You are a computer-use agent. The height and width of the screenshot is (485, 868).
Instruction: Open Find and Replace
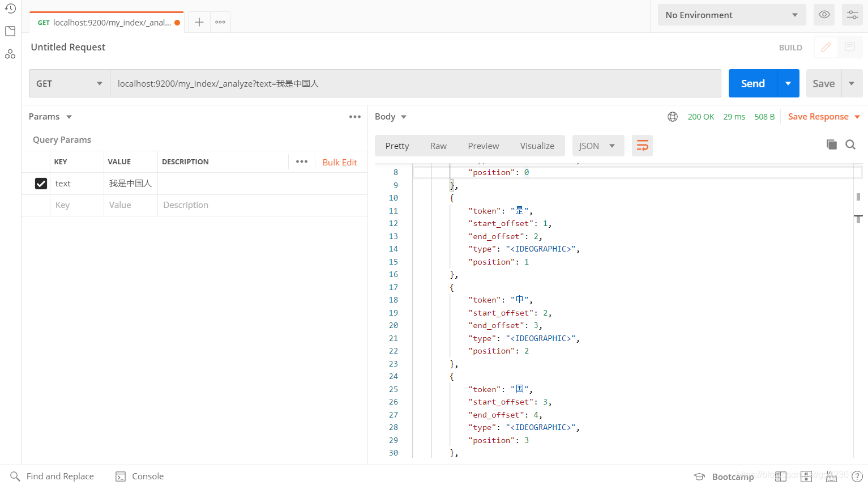point(52,476)
